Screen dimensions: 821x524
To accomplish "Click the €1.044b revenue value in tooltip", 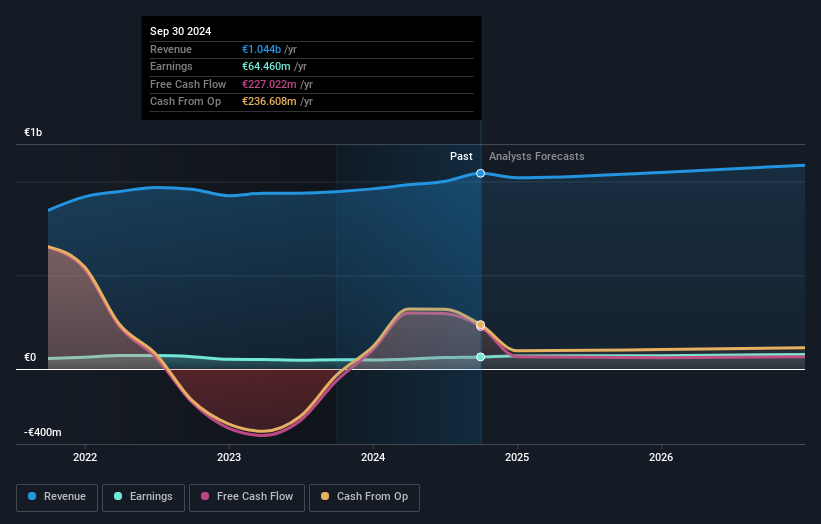I will [261, 49].
